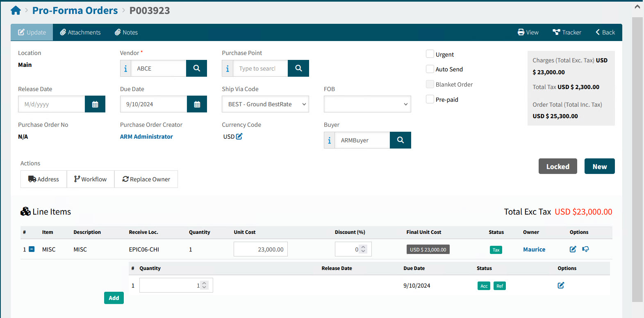Collapse line item 1 details

[x=32, y=249]
